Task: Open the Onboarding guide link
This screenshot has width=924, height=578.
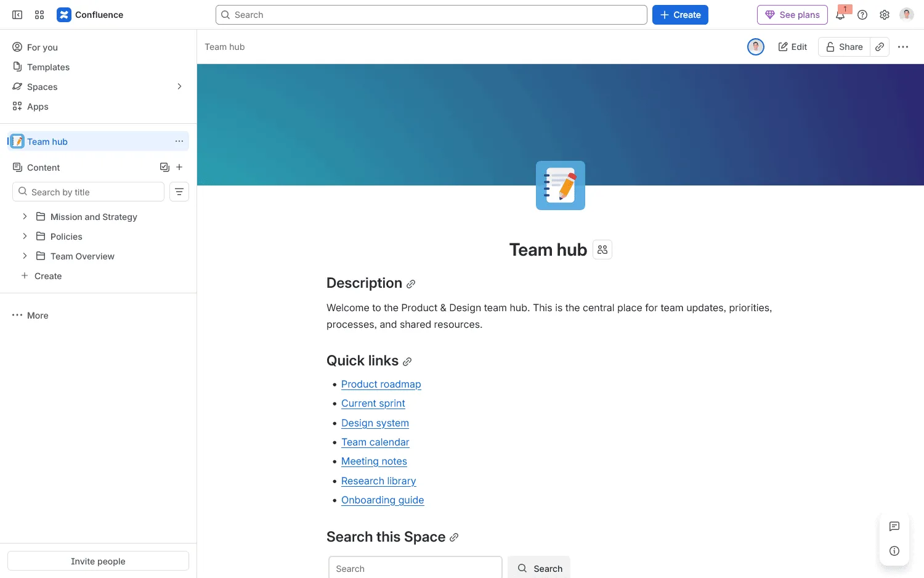Action: pos(383,500)
